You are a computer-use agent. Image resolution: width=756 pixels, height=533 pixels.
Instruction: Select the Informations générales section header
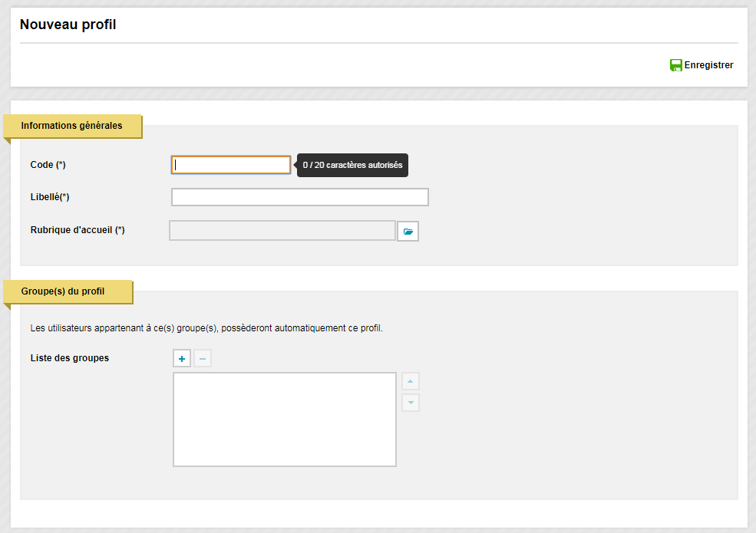coord(72,126)
